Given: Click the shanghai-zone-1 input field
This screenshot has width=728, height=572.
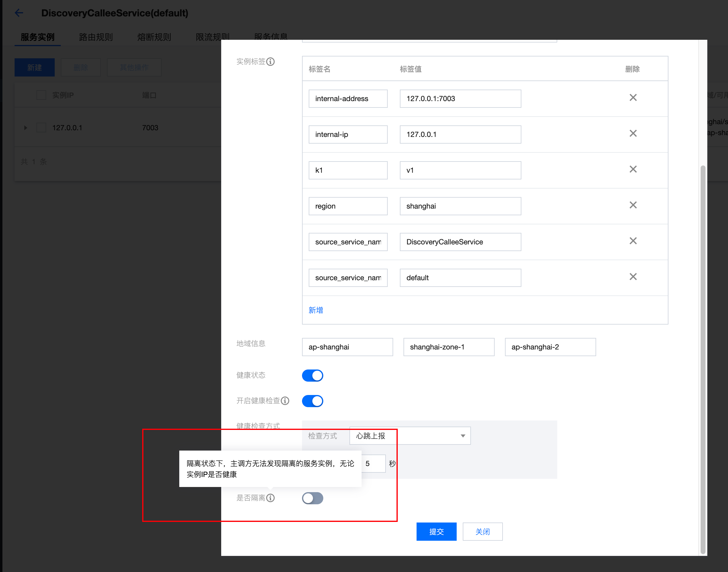Looking at the screenshot, I should click(448, 347).
